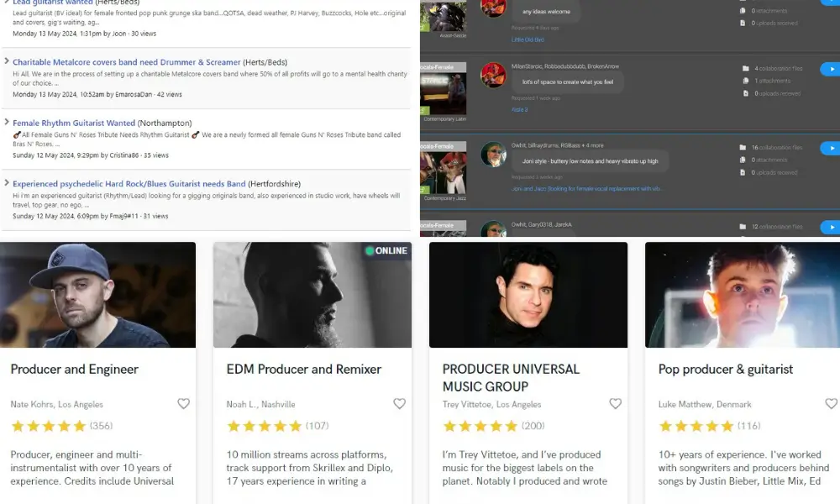Expand the Charitable Metalcore covers band listing
The image size is (840, 504).
point(7,61)
